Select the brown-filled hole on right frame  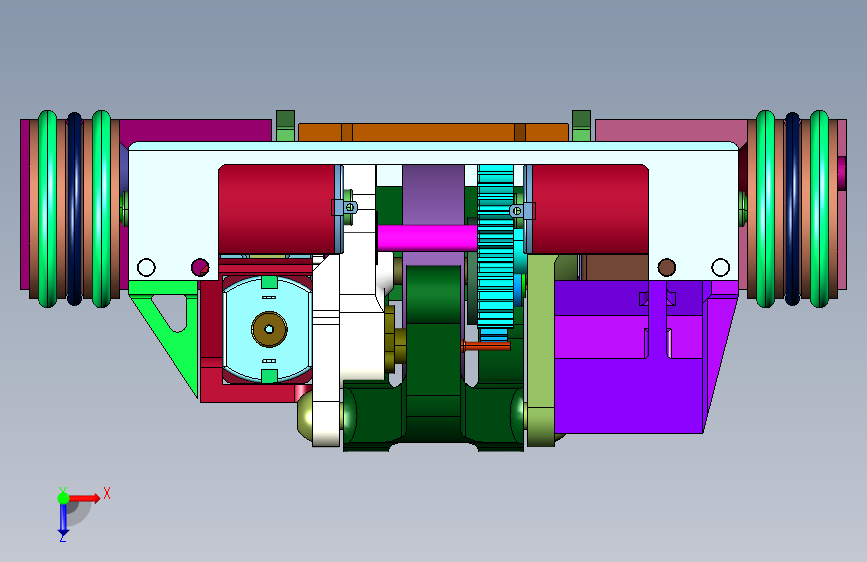(x=667, y=267)
